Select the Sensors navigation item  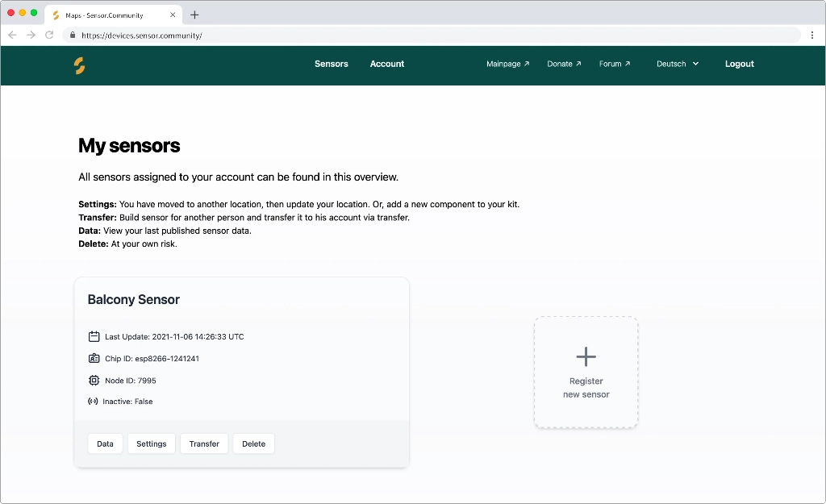(331, 64)
